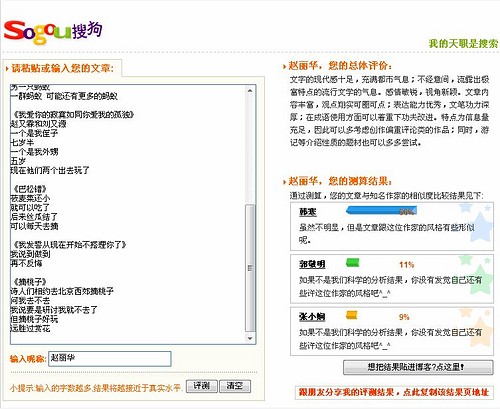
Task: Click the 清空 clear button
Action: click(x=235, y=386)
